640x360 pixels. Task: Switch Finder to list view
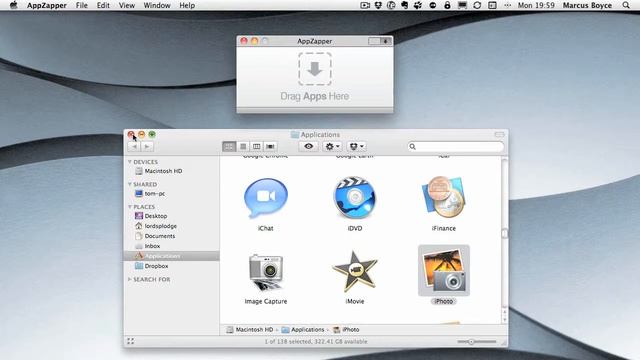[x=243, y=146]
